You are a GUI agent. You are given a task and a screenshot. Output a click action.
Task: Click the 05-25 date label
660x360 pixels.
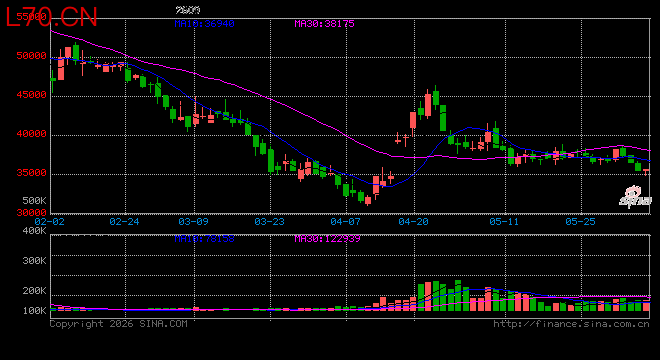coord(580,221)
